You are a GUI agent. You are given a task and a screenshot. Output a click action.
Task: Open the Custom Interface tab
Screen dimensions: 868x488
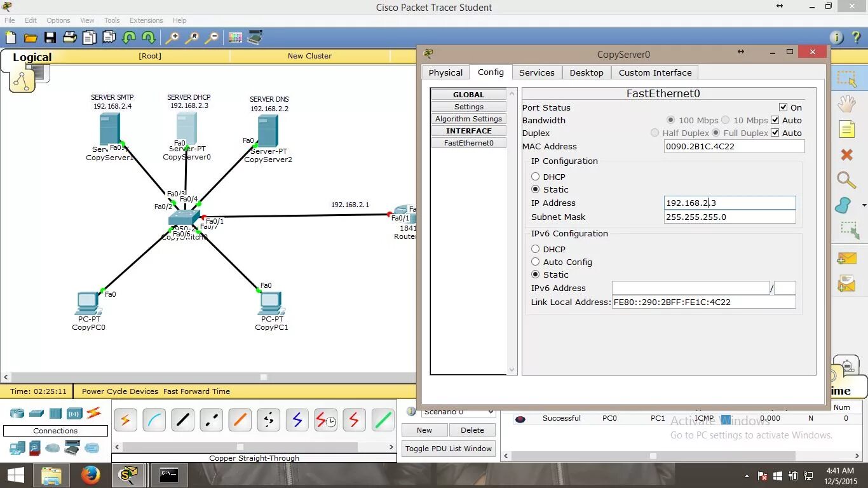click(655, 72)
